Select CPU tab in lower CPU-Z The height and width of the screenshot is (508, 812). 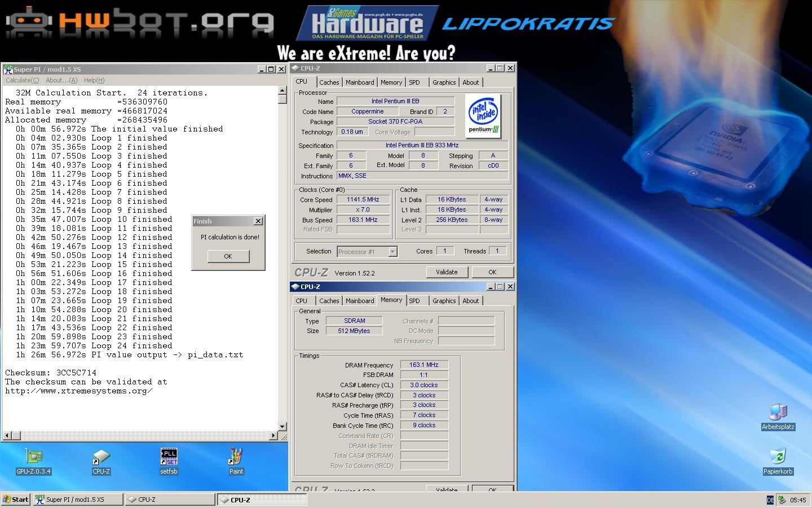pos(302,301)
